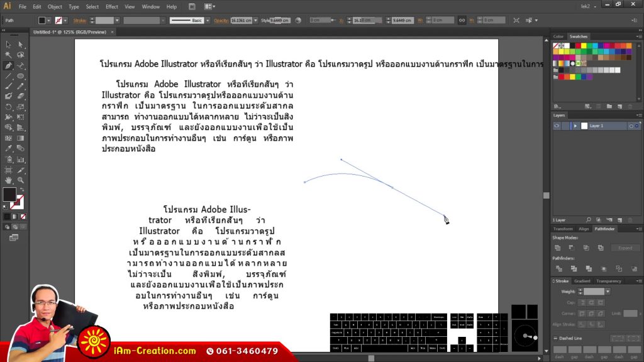Open the Object menu
The height and width of the screenshot is (362, 644).
pyautogui.click(x=55, y=6)
